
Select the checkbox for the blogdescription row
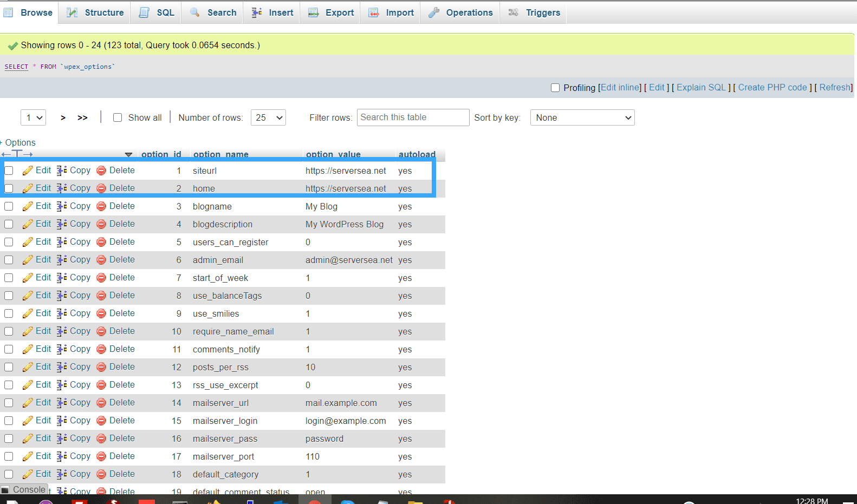click(9, 224)
